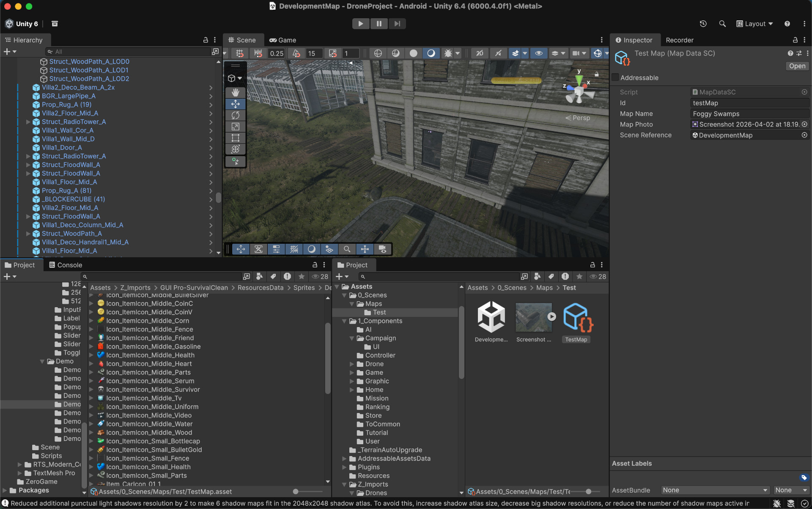Click the Pause button

coord(379,24)
